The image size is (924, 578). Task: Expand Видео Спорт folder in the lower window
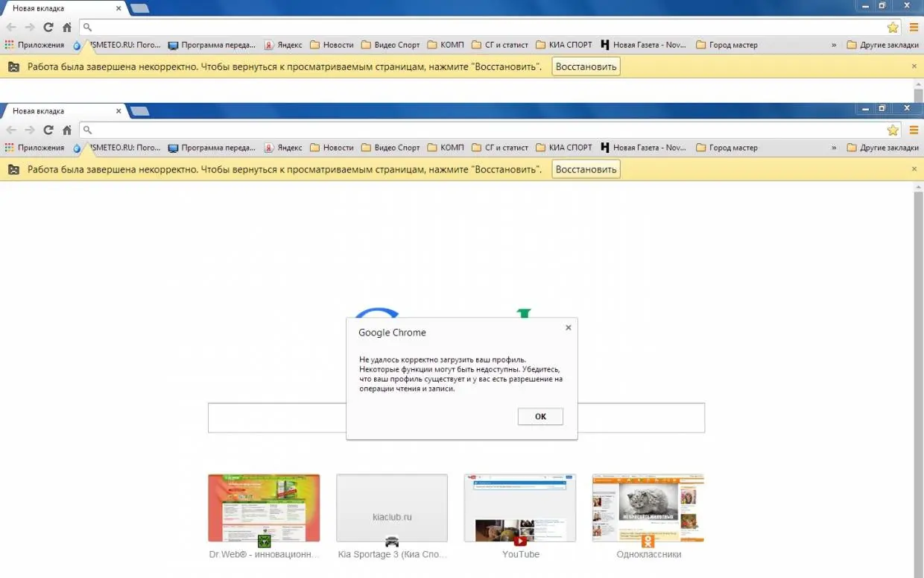pos(390,148)
